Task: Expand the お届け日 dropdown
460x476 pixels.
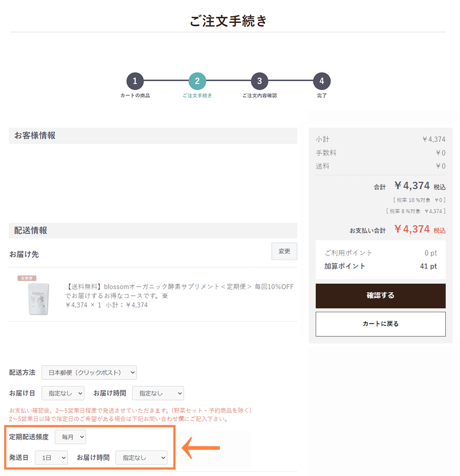Action: click(x=63, y=393)
